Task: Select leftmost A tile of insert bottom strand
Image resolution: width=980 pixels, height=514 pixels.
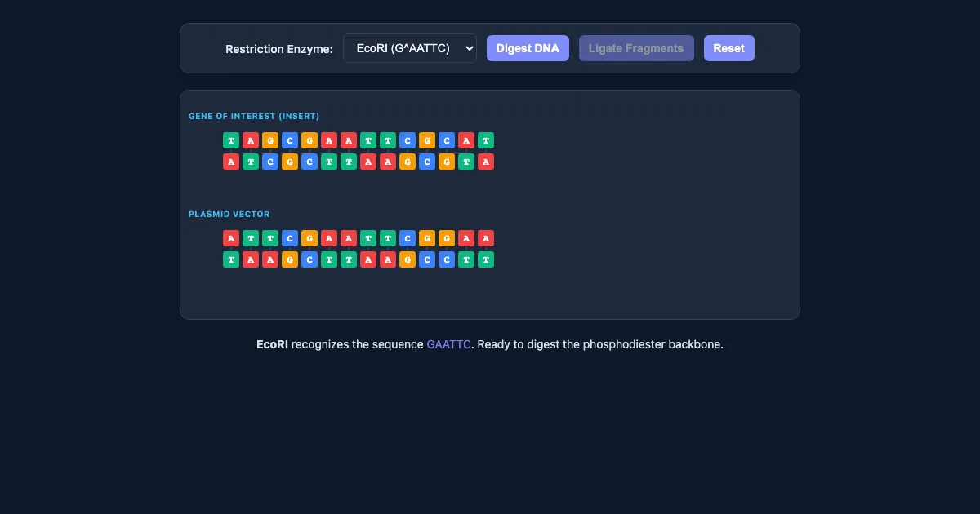Action: [231, 162]
